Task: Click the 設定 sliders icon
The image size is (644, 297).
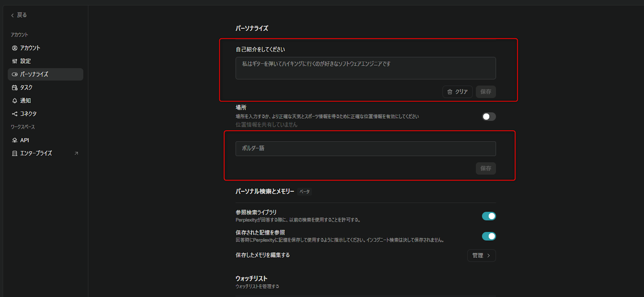Action: tap(15, 61)
